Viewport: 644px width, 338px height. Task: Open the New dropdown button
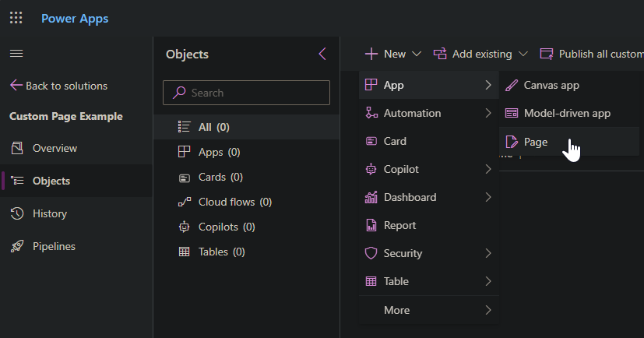pyautogui.click(x=393, y=54)
